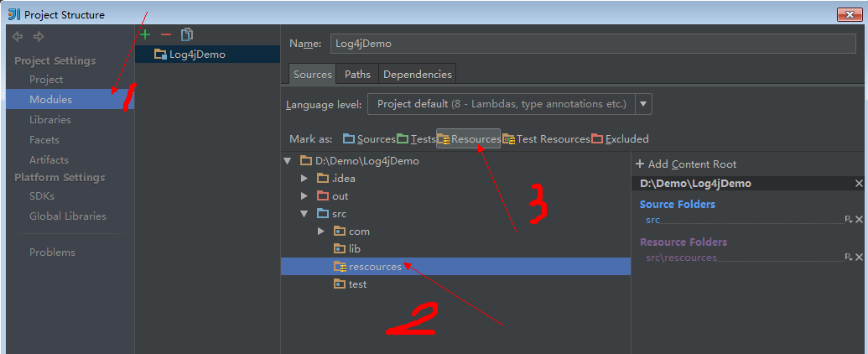
Task: Expand the out folder
Action: click(x=304, y=196)
